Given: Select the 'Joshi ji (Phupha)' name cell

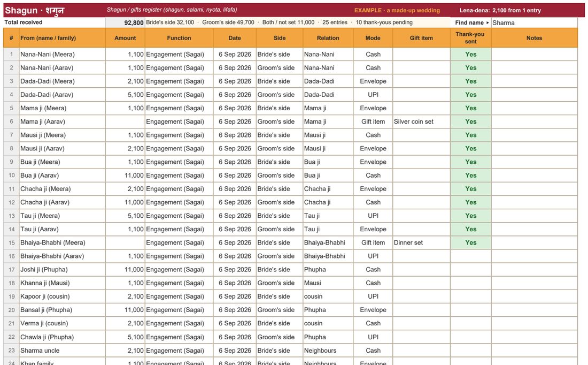Looking at the screenshot, I should point(62,270).
